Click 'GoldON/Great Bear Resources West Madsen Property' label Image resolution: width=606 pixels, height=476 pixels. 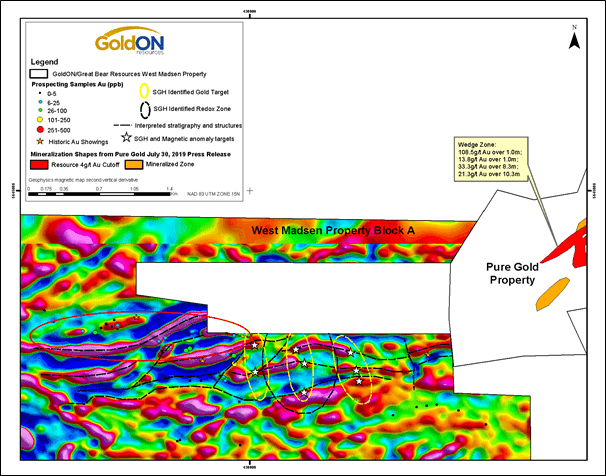click(x=129, y=74)
